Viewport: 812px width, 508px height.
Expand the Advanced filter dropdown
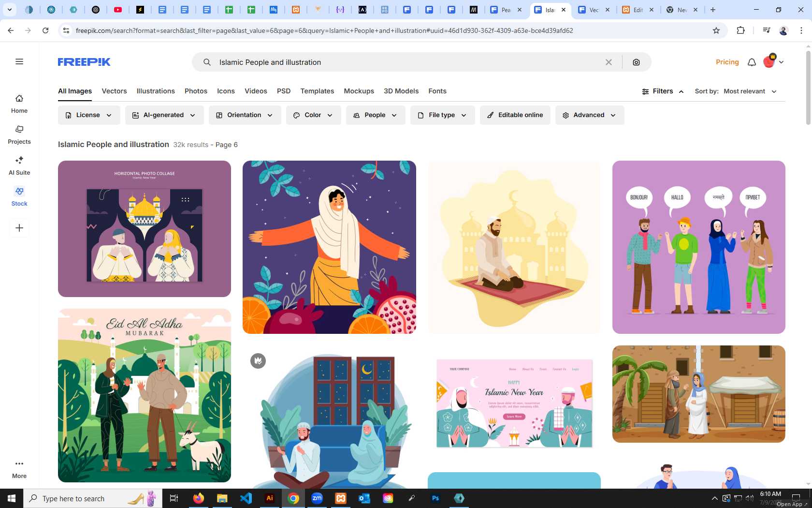click(590, 115)
